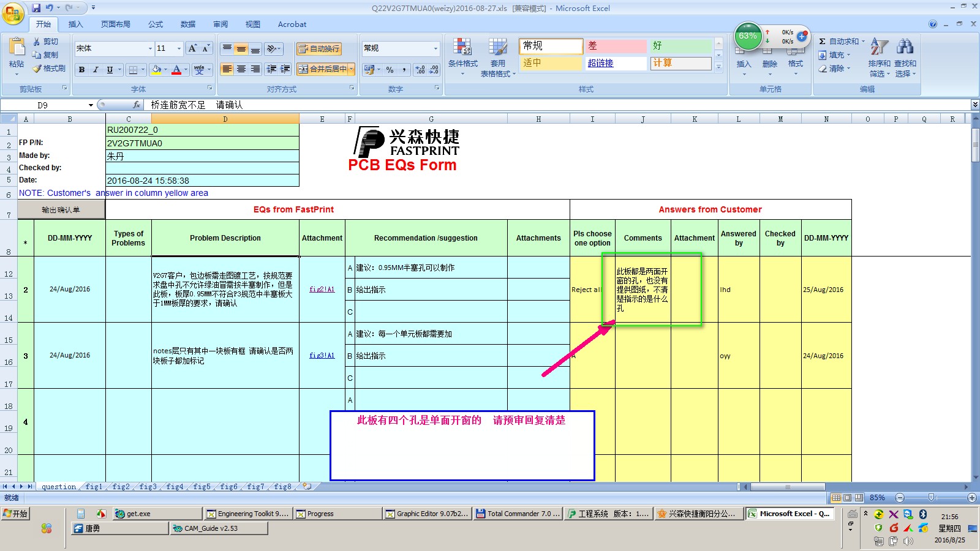This screenshot has height=551, width=980.
Task: Open the fig3!A1 hyperlink
Action: click(x=322, y=356)
